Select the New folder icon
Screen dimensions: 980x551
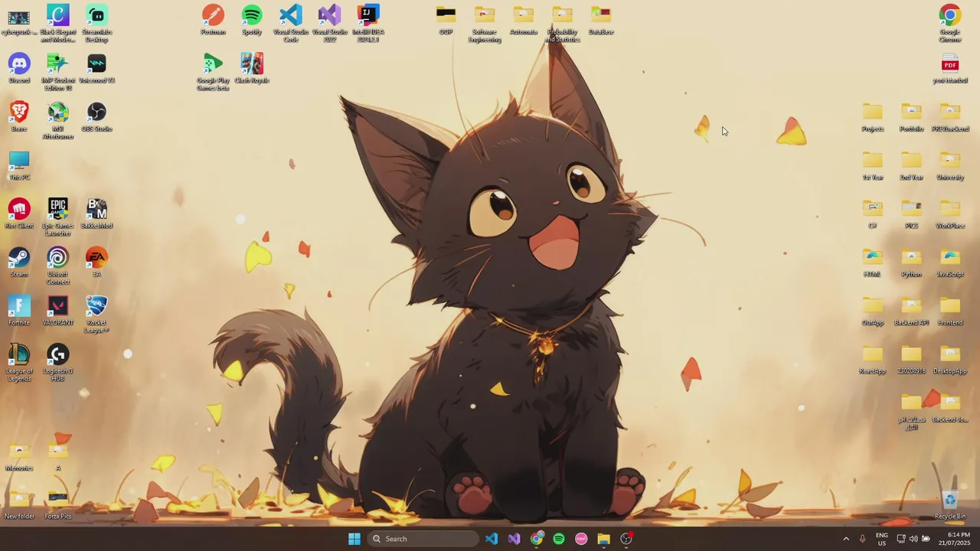pyautogui.click(x=19, y=505)
